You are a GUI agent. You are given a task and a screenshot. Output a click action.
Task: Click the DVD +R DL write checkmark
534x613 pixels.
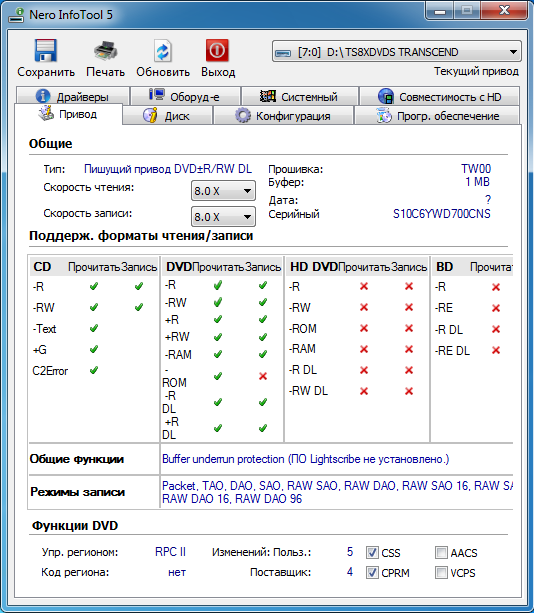(x=263, y=428)
